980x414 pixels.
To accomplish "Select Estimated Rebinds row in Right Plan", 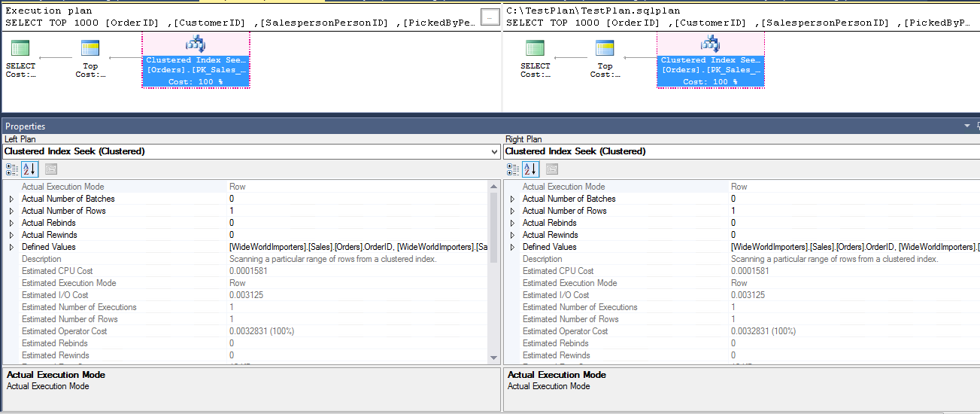I will tap(742, 343).
